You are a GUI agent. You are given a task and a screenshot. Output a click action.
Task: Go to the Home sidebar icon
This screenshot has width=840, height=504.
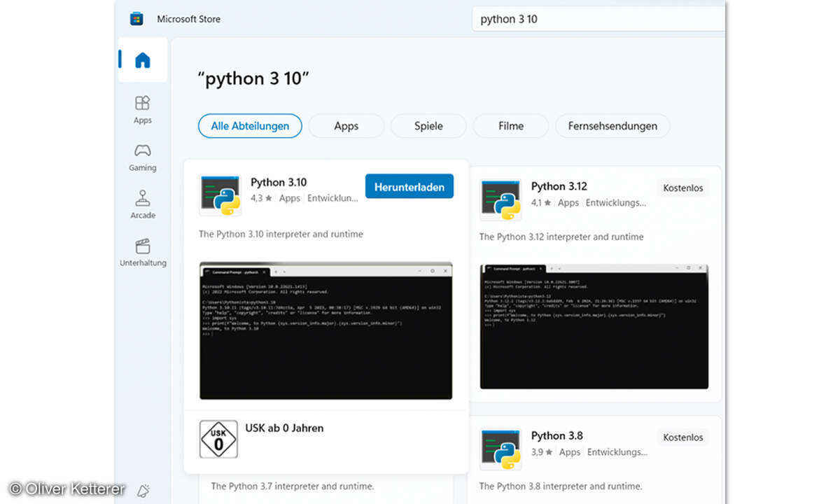point(143,60)
